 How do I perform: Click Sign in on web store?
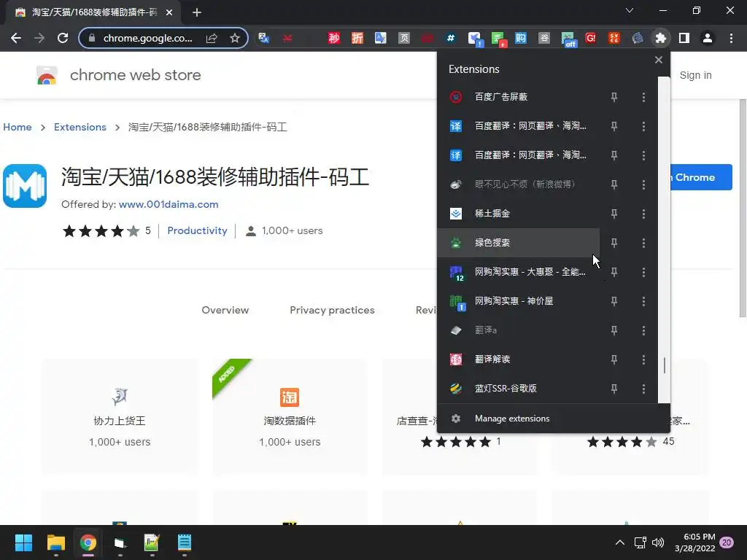click(695, 75)
